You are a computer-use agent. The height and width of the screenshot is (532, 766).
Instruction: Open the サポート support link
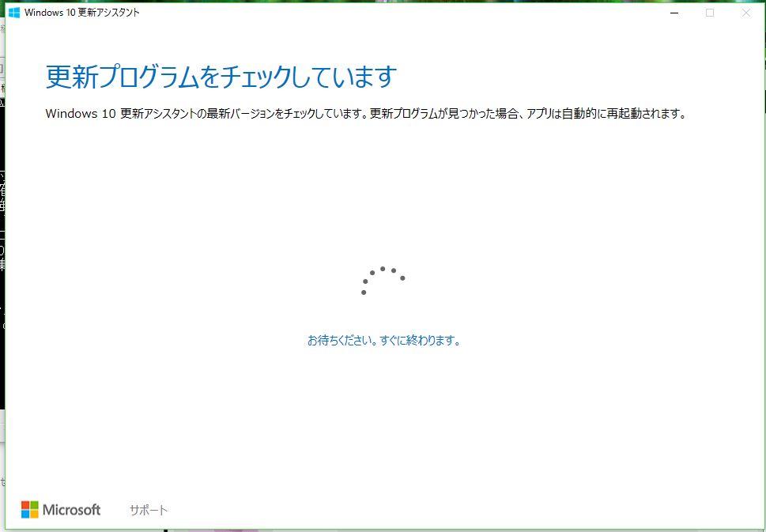(149, 511)
